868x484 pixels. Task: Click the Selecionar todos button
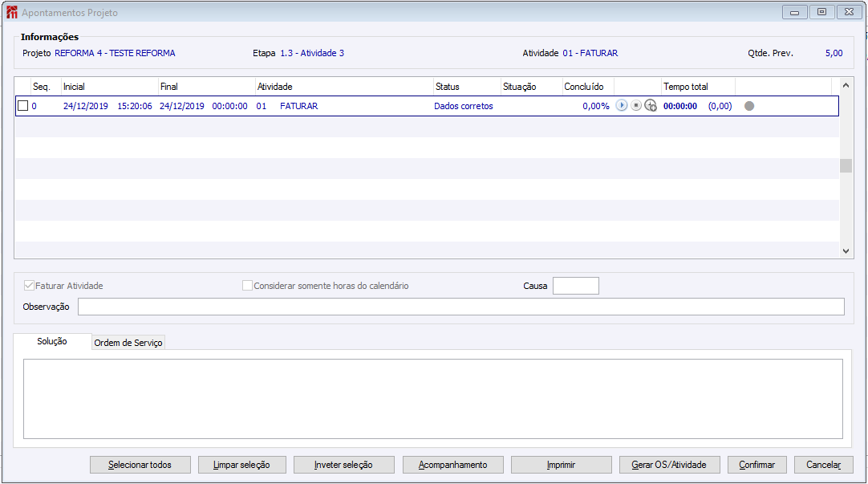tap(140, 465)
